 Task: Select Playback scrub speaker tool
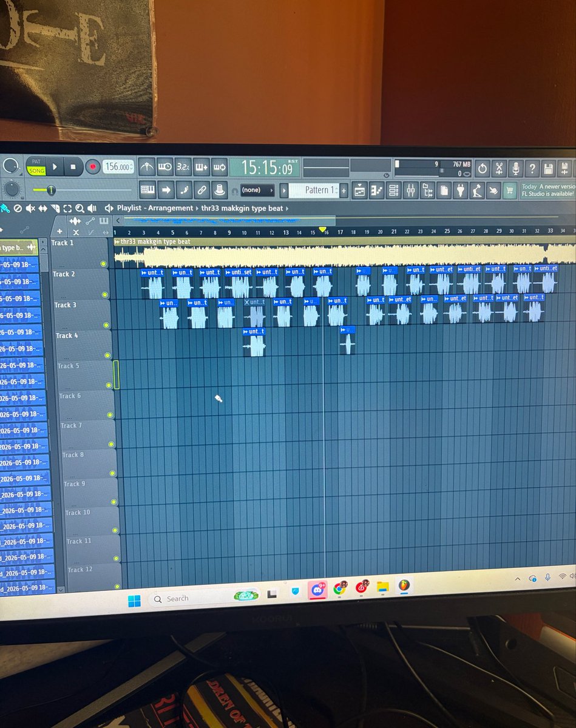coord(92,208)
